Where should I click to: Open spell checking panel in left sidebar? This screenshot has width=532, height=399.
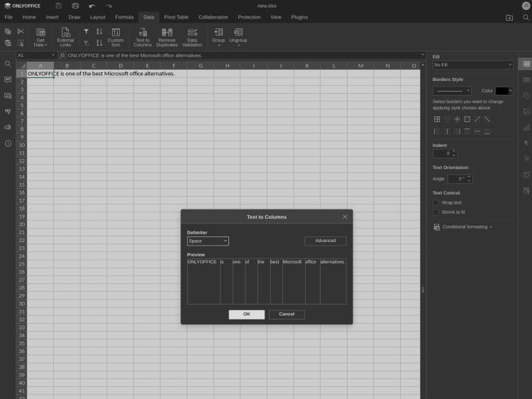[x=8, y=111]
